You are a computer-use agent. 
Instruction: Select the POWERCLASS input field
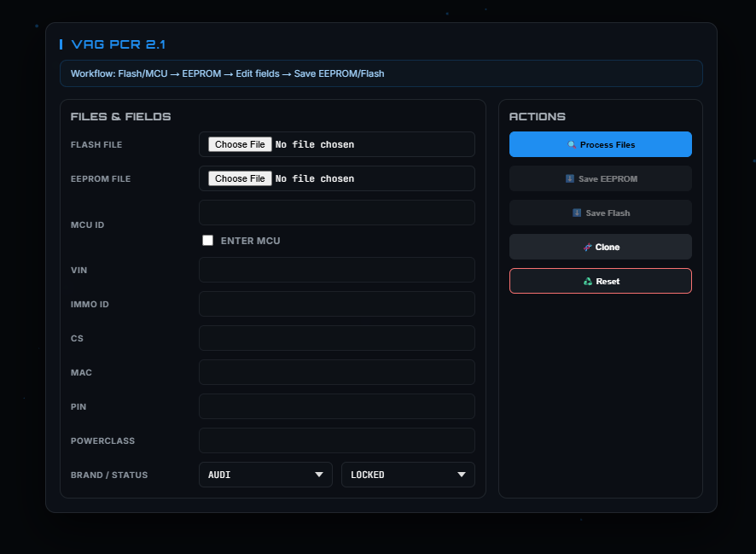[336, 440]
